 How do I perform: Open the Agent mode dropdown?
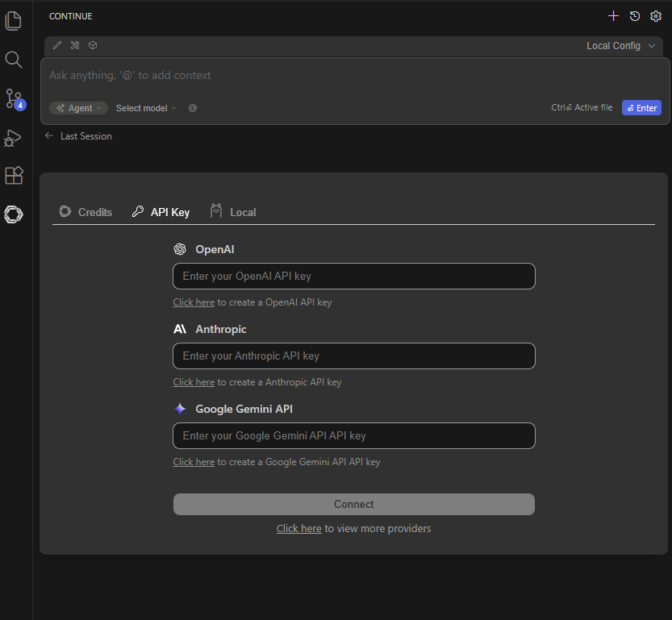[x=78, y=108]
